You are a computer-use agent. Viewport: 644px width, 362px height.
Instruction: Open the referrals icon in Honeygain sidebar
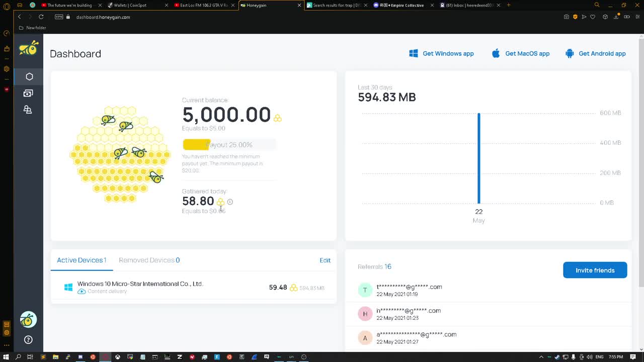(x=28, y=110)
